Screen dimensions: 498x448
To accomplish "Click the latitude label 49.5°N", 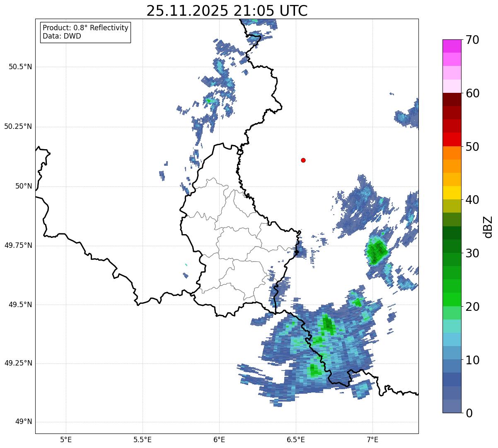I will pos(20,305).
